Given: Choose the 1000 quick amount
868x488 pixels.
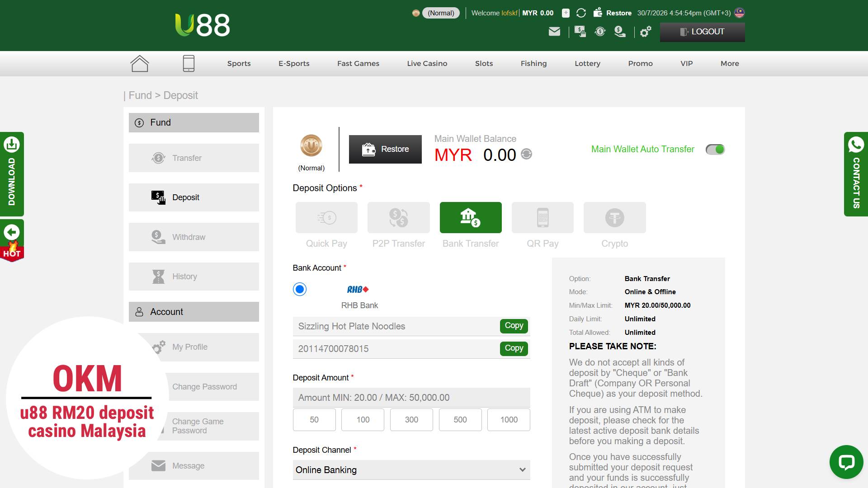Looking at the screenshot, I should tap(509, 420).
